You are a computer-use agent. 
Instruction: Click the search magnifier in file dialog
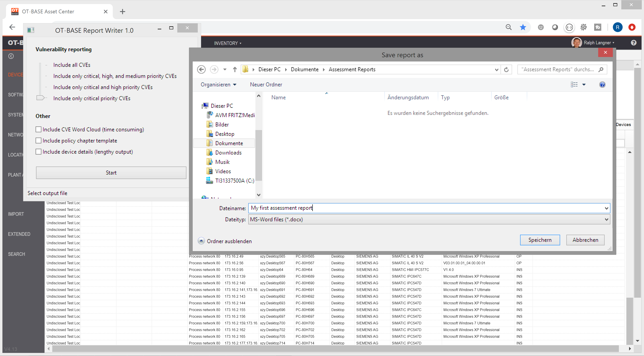[x=601, y=69]
